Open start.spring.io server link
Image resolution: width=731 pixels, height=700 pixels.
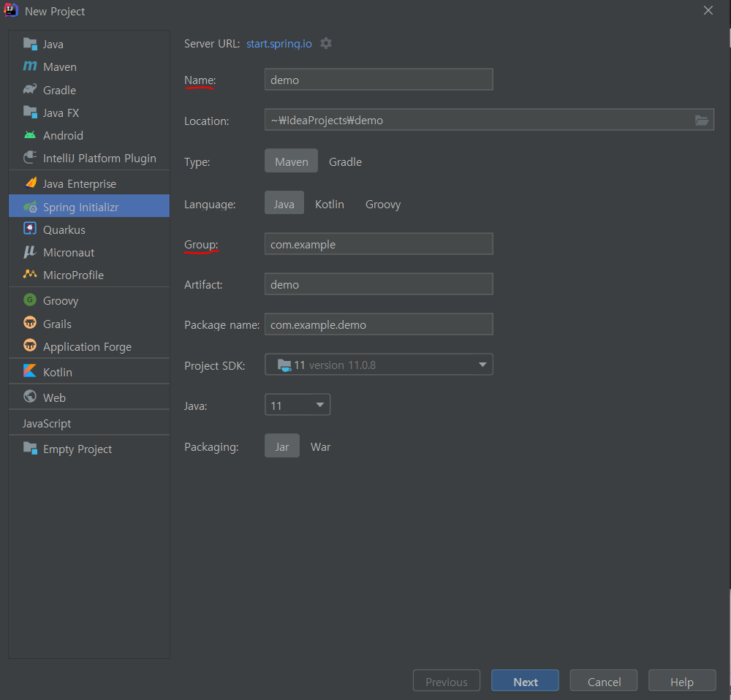pyautogui.click(x=279, y=43)
